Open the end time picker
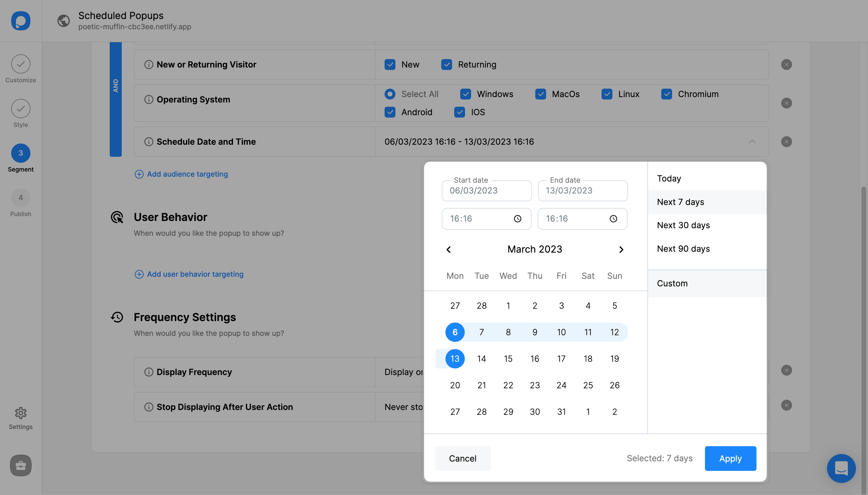The image size is (868, 495). pyautogui.click(x=613, y=219)
